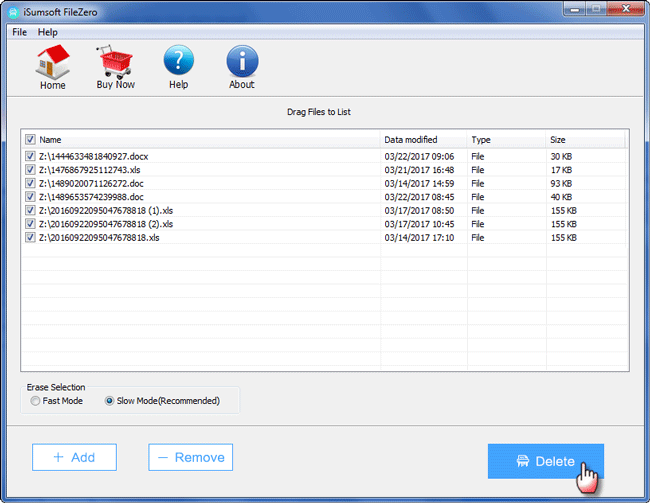
Task: Uncheck file 1489653574239988.doc
Action: click(x=30, y=197)
